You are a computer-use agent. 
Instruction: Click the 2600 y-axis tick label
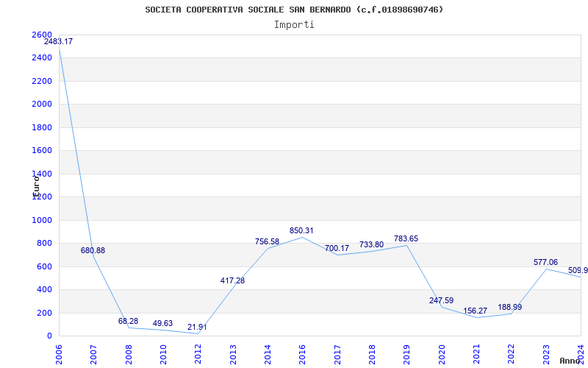click(42, 35)
